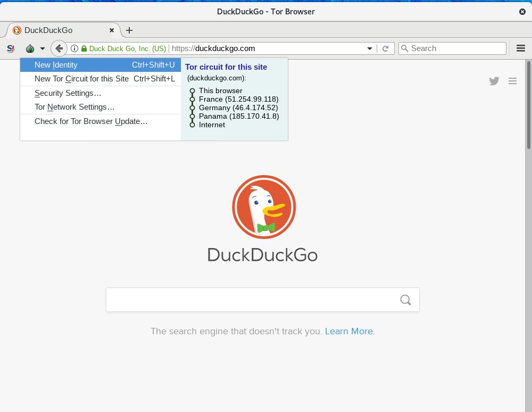The image size is (532, 412).
Task: Choose New Tor Circuit for this Site
Action: click(101, 79)
